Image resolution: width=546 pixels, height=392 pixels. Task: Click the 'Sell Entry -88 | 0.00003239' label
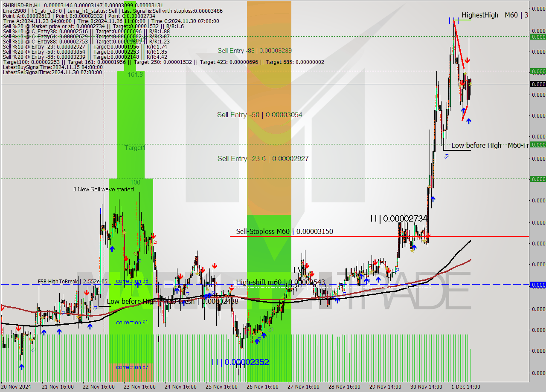[x=255, y=51]
